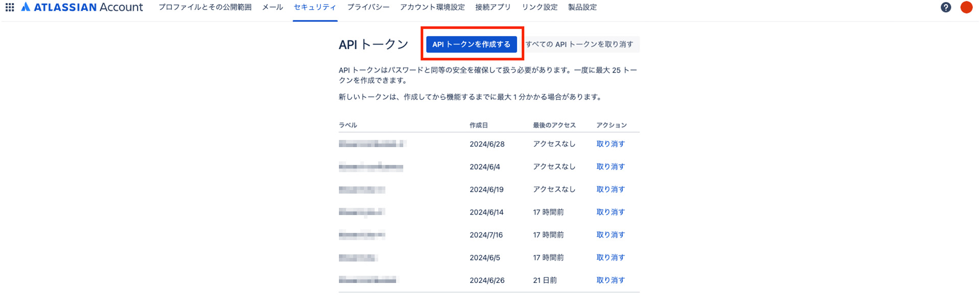This screenshot has width=980, height=308.
Task: Switch to 接続アプリ tab
Action: pos(493,7)
